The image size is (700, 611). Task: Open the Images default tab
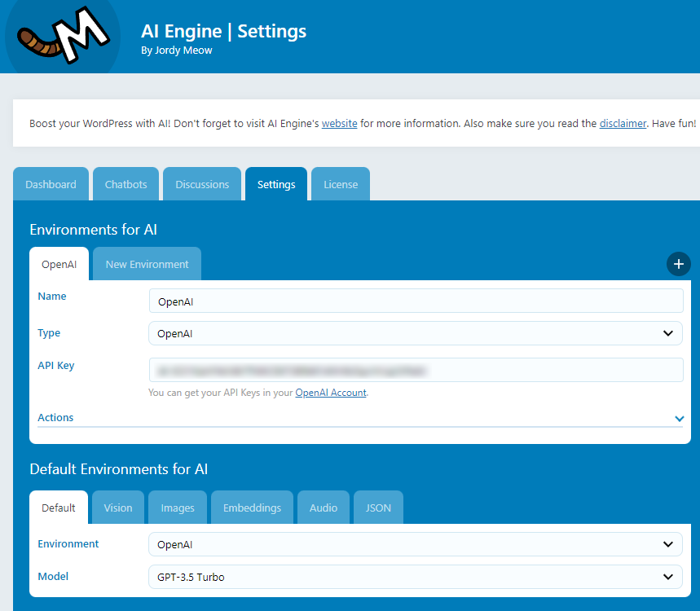point(178,508)
